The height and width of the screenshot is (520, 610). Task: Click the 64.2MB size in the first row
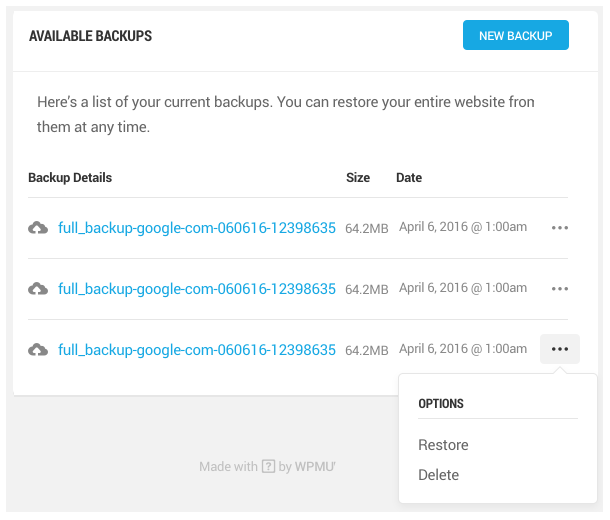[x=366, y=229]
